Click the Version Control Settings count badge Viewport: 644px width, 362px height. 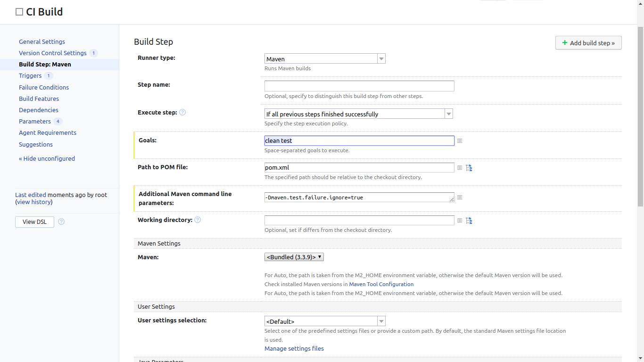coord(93,53)
